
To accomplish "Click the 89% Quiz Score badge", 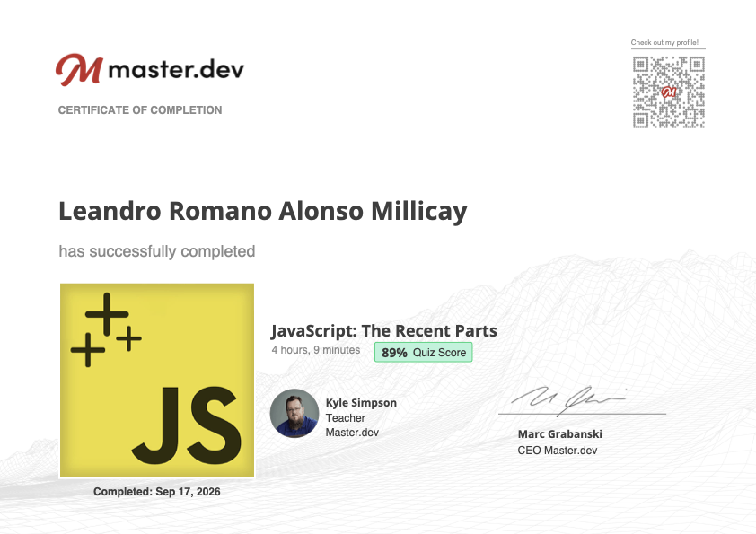I will [x=423, y=353].
